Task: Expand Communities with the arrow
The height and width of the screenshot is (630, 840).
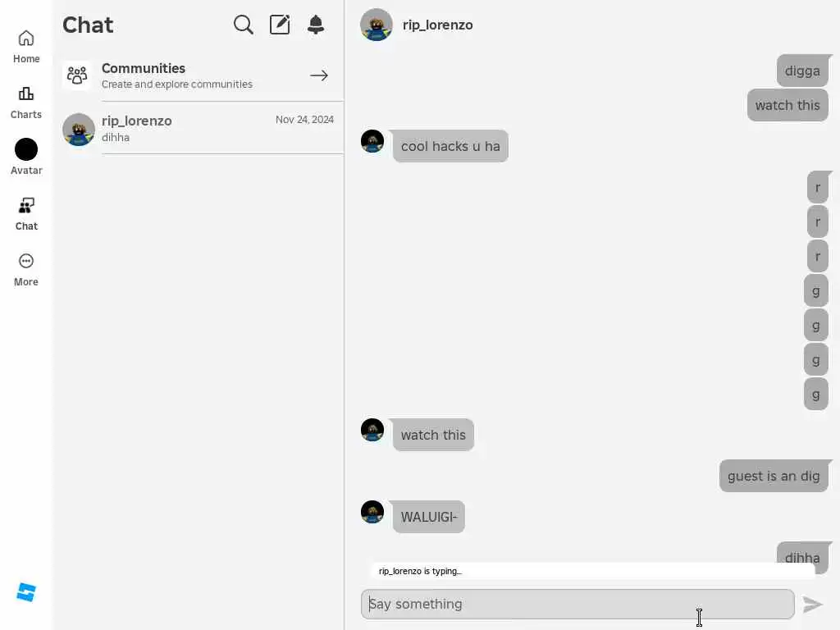Action: (319, 75)
